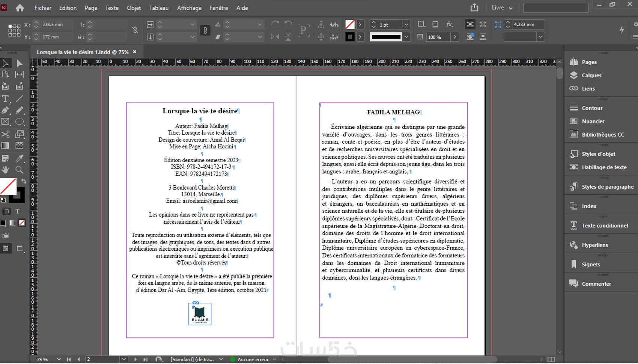The image size is (638, 364).
Task: Select the Scissors tool
Action: click(5, 134)
